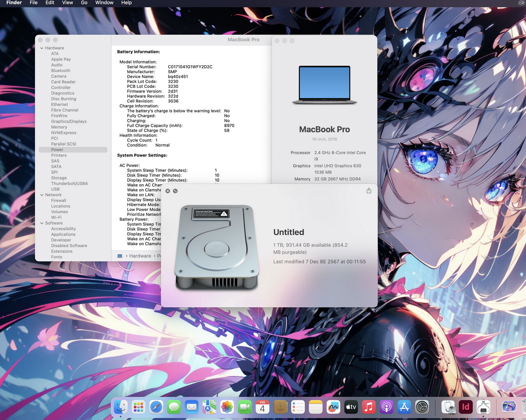The image size is (526, 420).
Task: Select Firewall under Network
Action: pos(59,201)
